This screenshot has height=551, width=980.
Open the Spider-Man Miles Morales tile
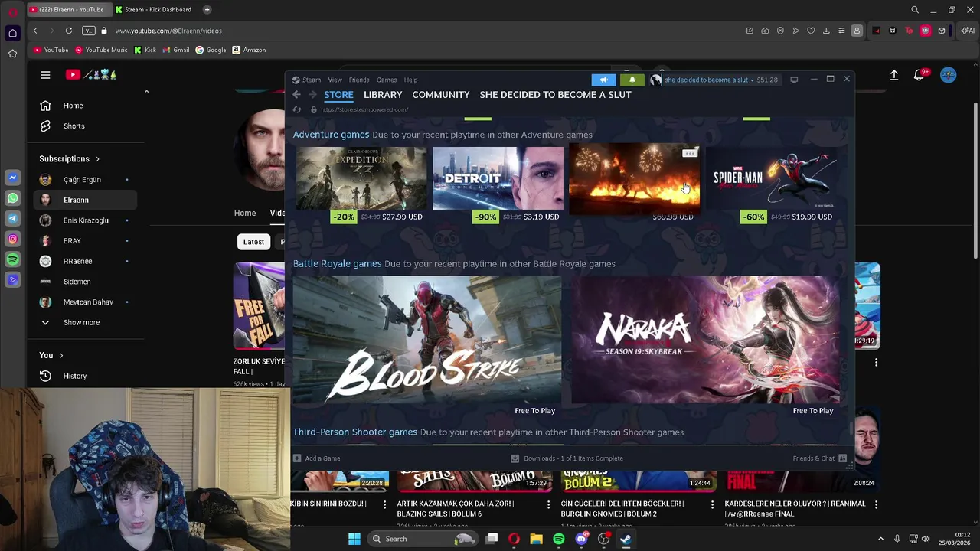[771, 178]
